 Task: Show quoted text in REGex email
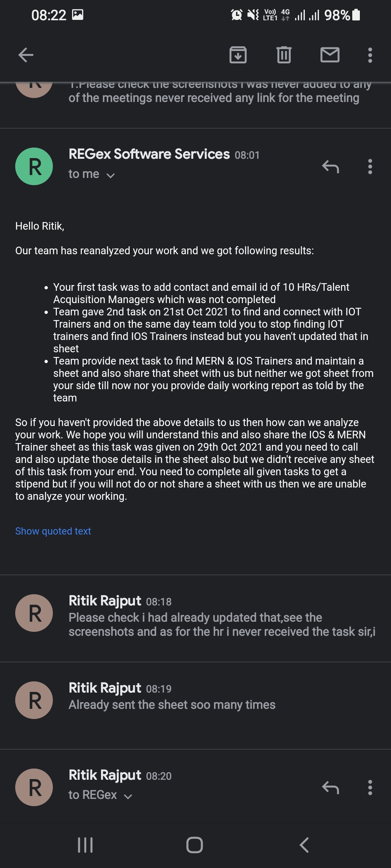53,531
